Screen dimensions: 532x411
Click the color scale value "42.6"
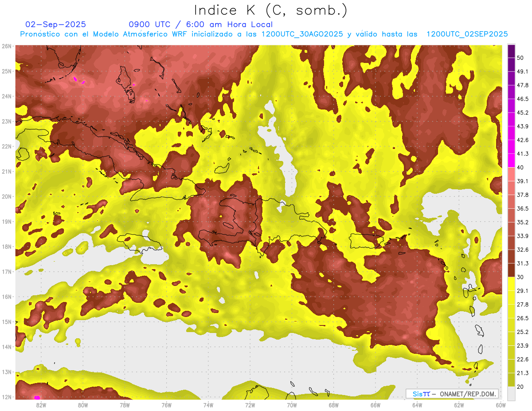tap(522, 140)
